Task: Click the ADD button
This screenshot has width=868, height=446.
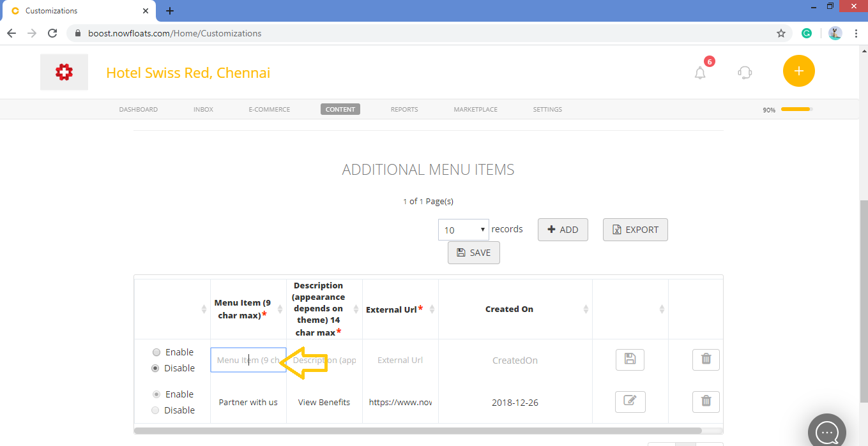Action: [x=563, y=230]
